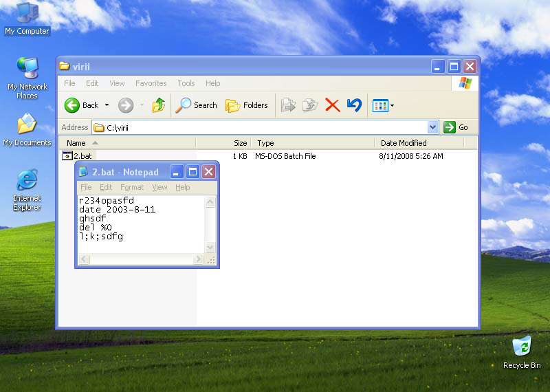Click the Copy To toolbar icon
Screen dimensions: 550x392
point(310,105)
